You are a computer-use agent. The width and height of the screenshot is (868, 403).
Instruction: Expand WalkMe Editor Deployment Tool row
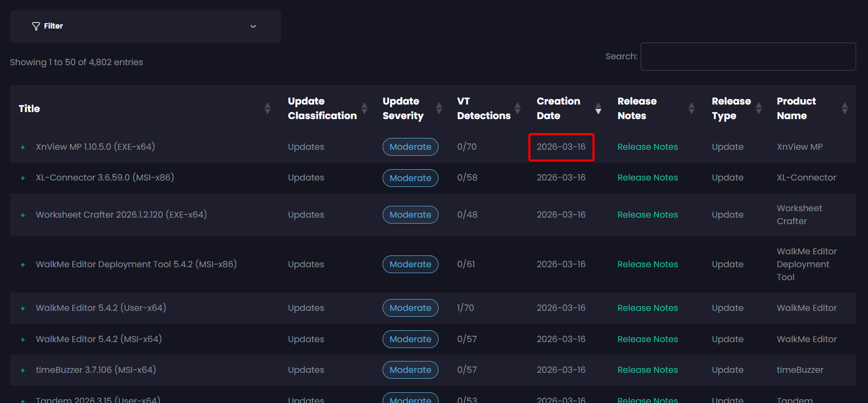tap(23, 265)
